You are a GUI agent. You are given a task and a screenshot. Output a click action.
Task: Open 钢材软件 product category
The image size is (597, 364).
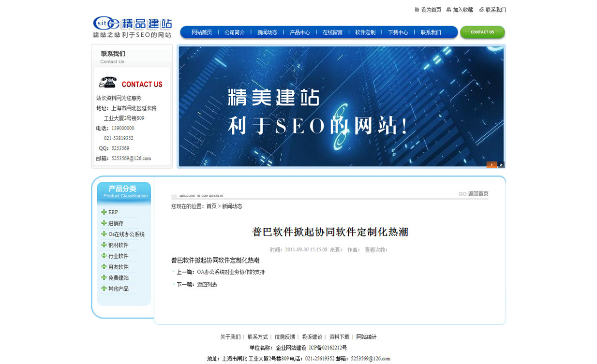pyautogui.click(x=119, y=245)
